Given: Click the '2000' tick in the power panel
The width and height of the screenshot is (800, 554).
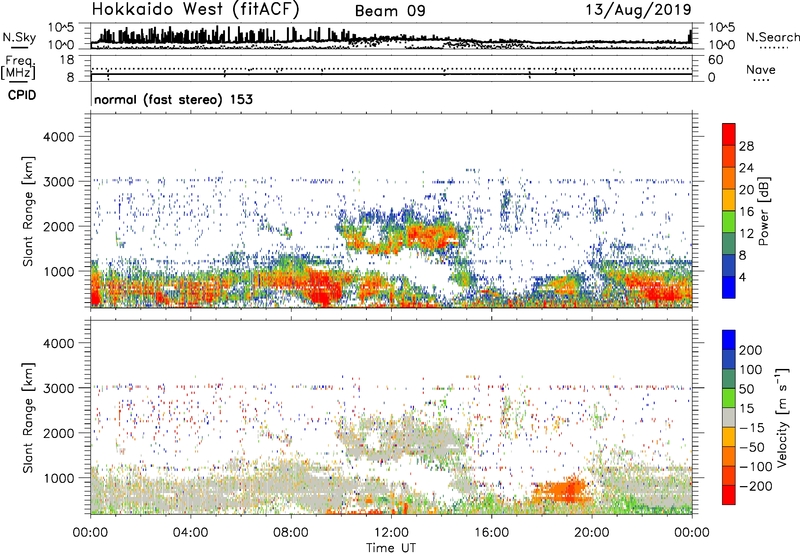Looking at the screenshot, I should (x=59, y=226).
